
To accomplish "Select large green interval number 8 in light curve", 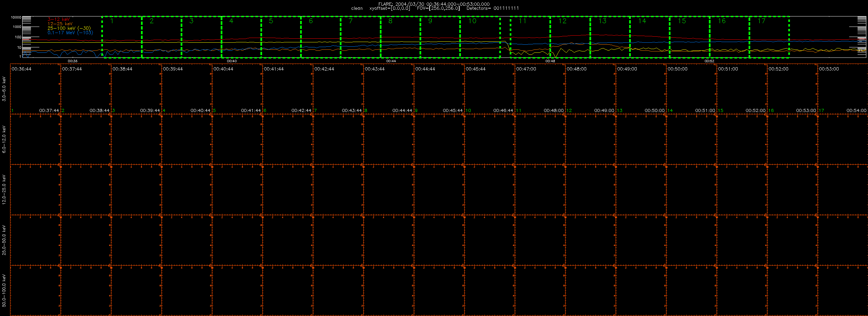I will click(390, 21).
